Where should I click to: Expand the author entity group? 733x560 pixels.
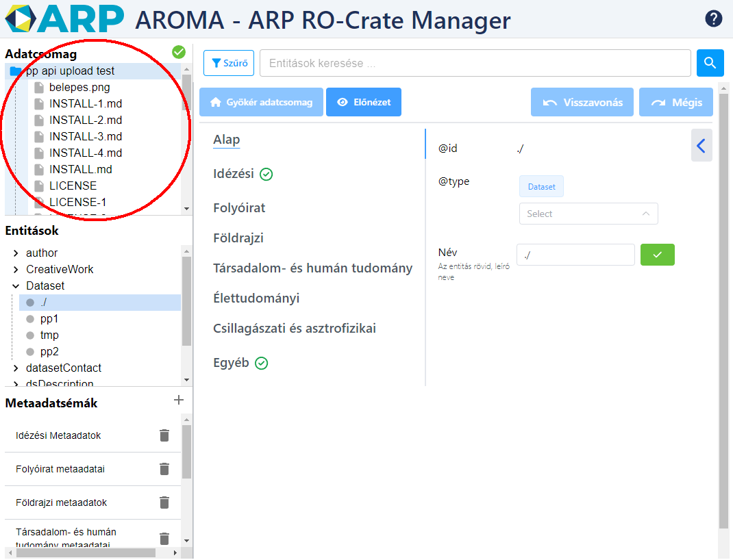coord(16,253)
